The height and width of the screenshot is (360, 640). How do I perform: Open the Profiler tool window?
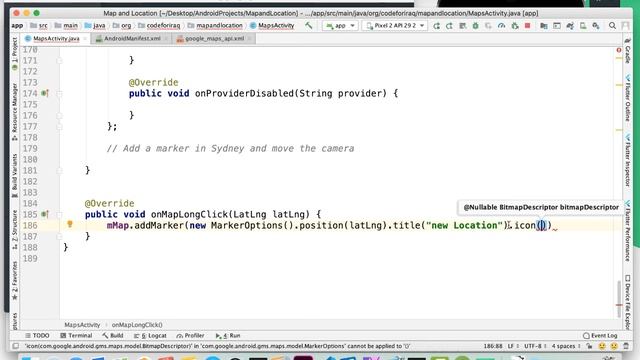pos(190,336)
